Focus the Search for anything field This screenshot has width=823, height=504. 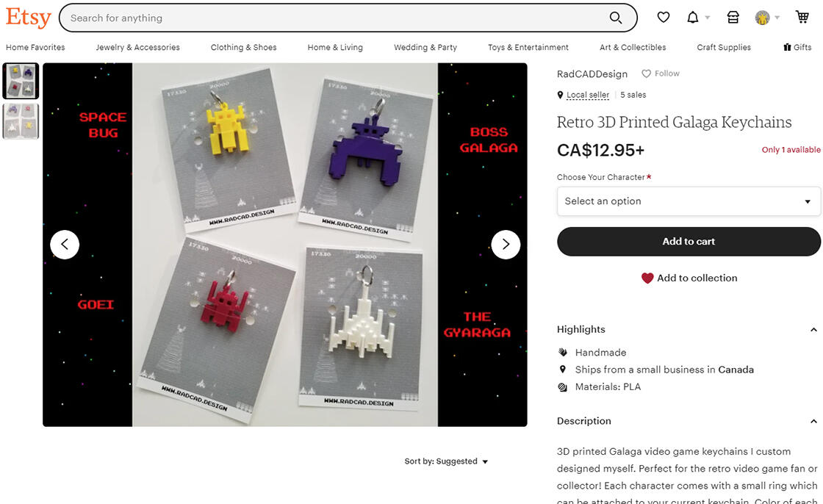pyautogui.click(x=336, y=18)
